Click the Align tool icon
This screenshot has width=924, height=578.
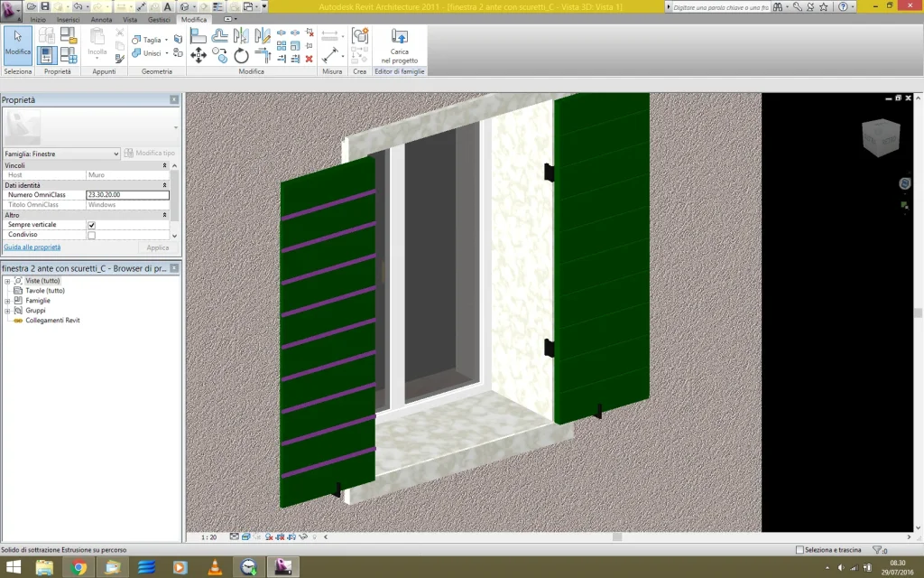click(199, 36)
